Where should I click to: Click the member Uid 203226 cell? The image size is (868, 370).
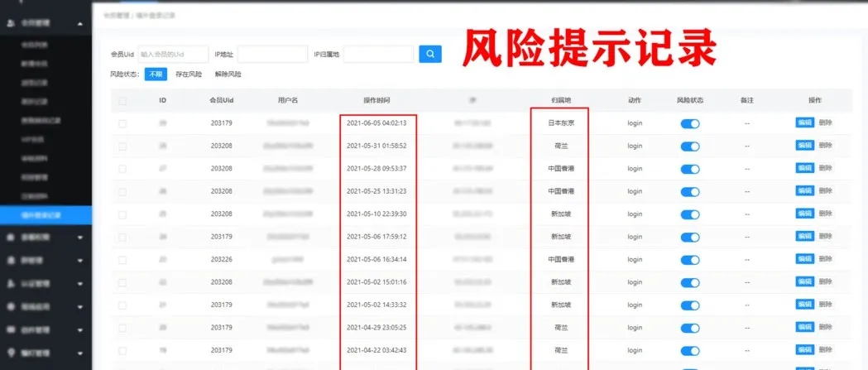click(x=222, y=260)
